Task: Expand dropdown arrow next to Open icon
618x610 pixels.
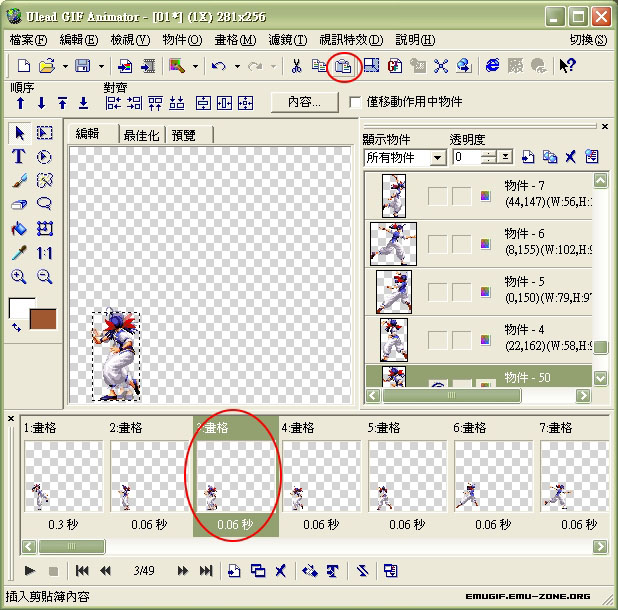Action: click(x=65, y=66)
